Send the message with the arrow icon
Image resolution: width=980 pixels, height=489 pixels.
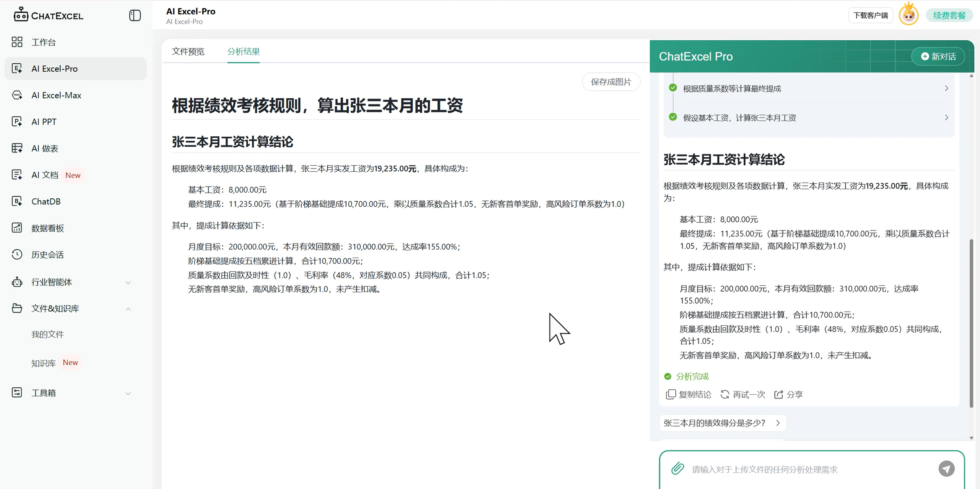click(947, 468)
